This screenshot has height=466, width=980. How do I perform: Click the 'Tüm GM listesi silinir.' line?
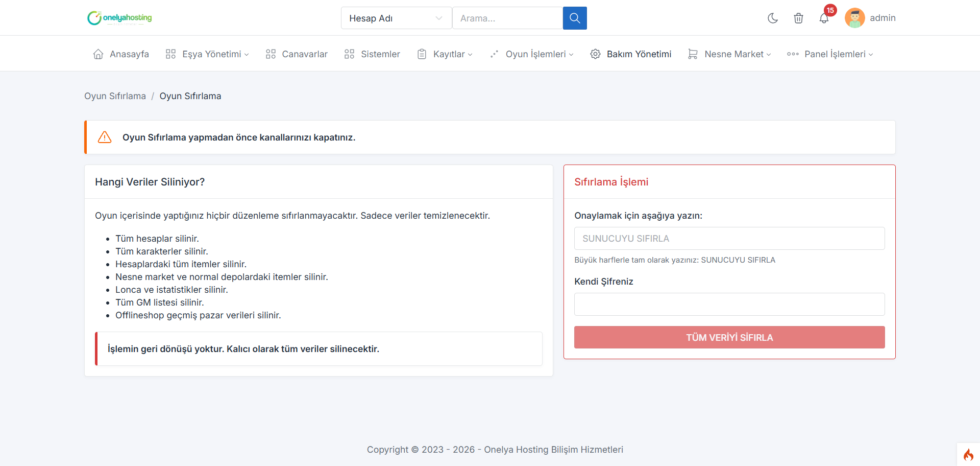pos(159,302)
